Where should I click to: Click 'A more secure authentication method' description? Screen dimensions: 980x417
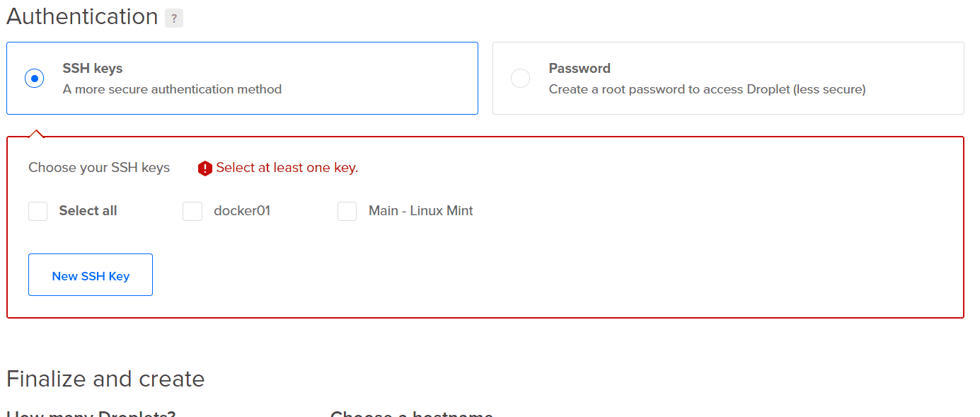tap(172, 89)
